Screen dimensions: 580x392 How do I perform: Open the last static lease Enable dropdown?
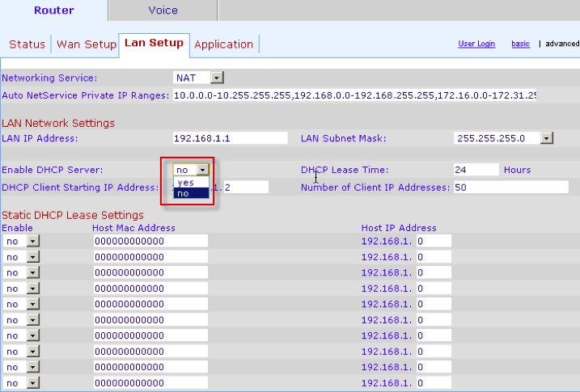33,382
